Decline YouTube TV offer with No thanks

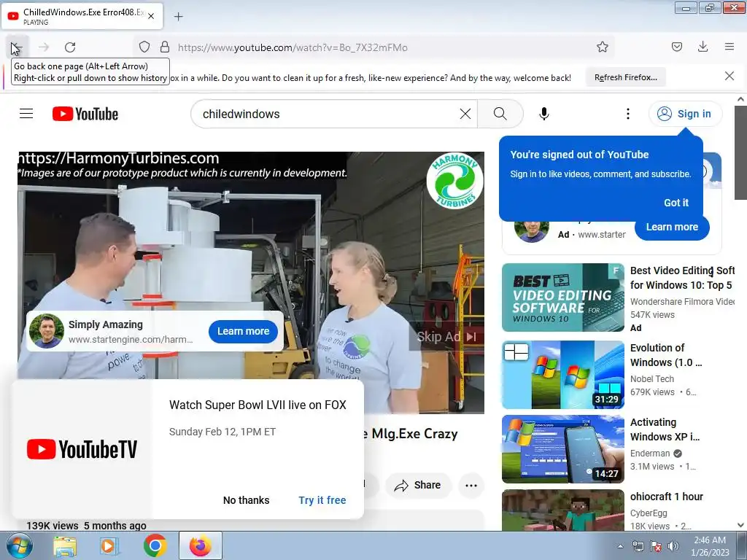point(247,500)
